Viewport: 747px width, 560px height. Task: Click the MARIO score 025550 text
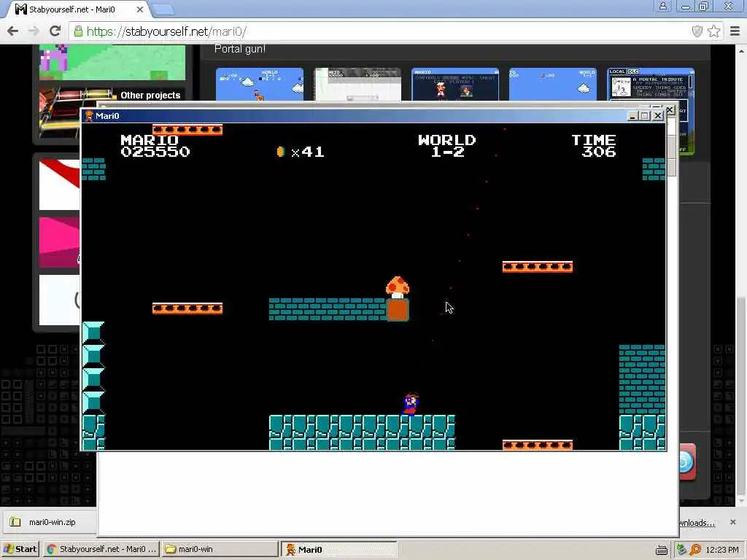click(155, 152)
